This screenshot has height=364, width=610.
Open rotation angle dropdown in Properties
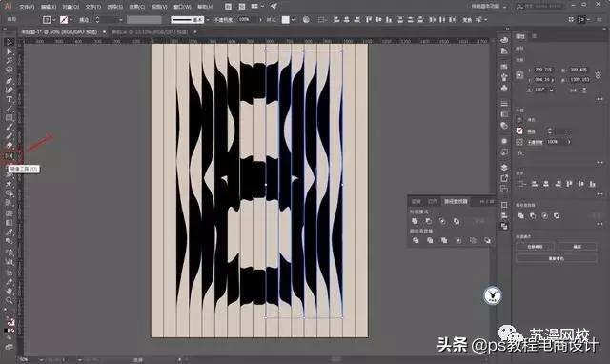click(x=552, y=90)
